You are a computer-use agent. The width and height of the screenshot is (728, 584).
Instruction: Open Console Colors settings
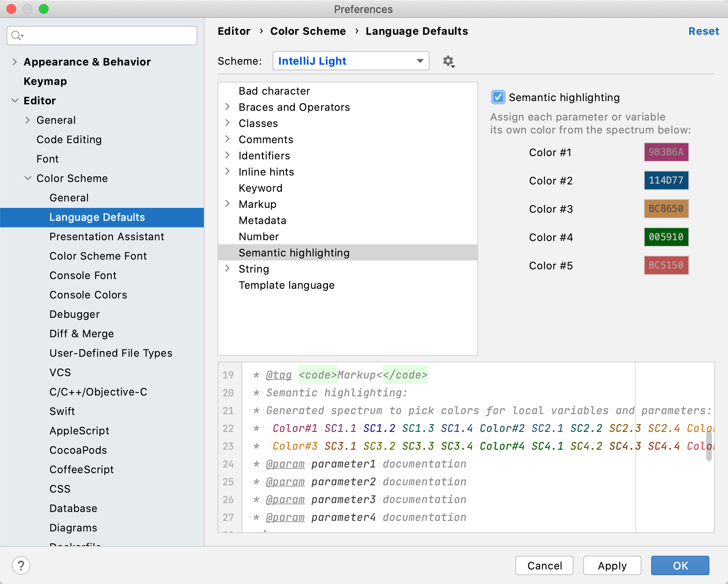click(x=88, y=294)
